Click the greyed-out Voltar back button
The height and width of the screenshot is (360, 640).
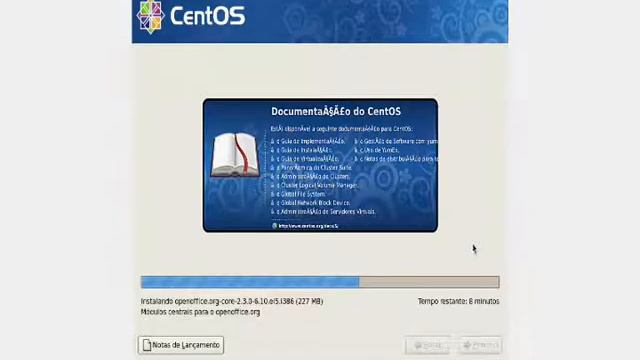[427, 346]
